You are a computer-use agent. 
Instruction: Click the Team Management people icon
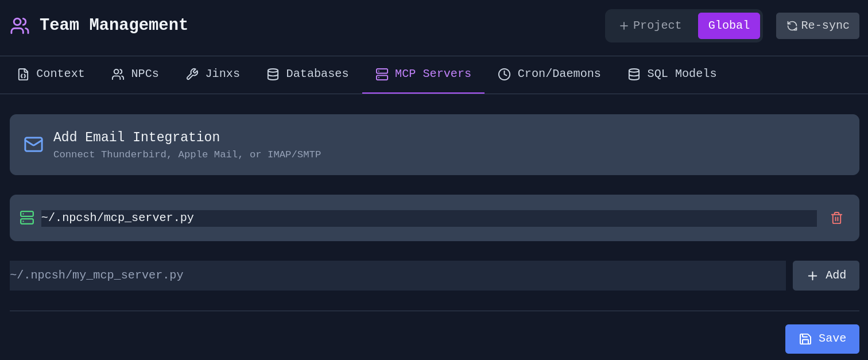20,25
